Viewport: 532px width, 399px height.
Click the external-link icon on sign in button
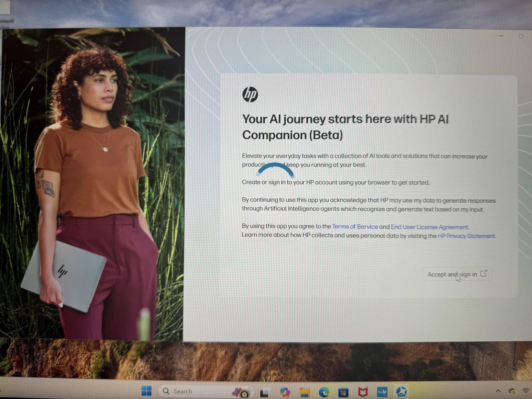(x=483, y=273)
